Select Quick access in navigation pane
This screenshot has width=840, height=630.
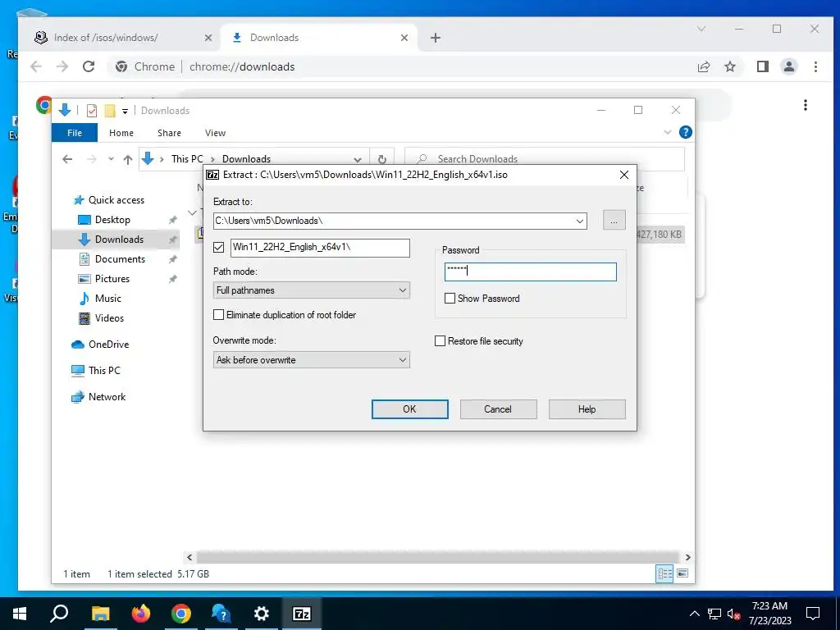click(116, 200)
